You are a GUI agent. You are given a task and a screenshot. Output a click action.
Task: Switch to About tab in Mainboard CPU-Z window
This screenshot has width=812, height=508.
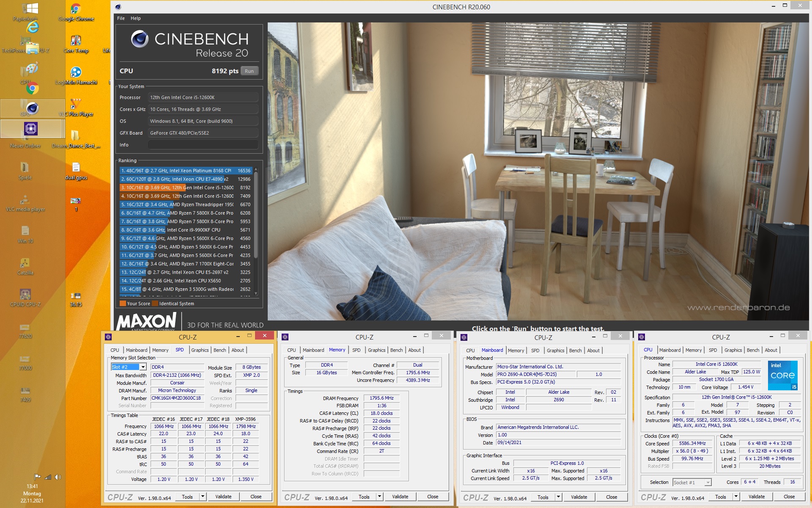pyautogui.click(x=593, y=351)
